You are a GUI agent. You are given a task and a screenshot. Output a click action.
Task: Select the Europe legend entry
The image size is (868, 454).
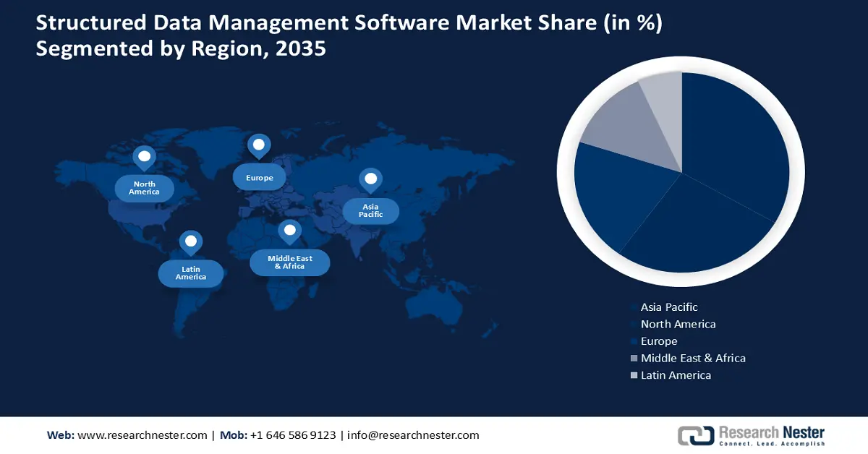coord(659,340)
